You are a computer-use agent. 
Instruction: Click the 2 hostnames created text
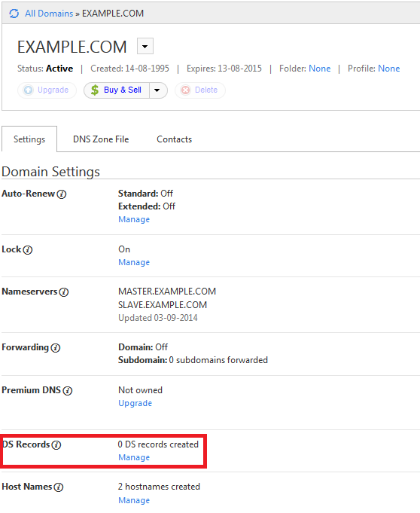159,487
